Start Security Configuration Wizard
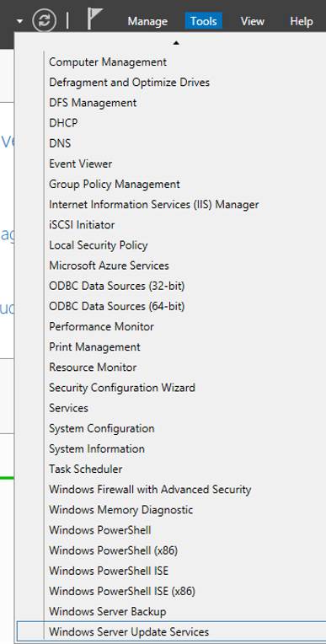Viewport: 326px width, 644px height. 122,387
